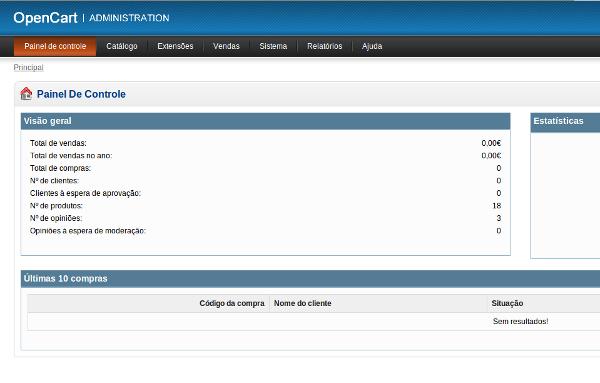This screenshot has width=600, height=383.
Task: Click the opinions count value 3
Action: (x=499, y=218)
